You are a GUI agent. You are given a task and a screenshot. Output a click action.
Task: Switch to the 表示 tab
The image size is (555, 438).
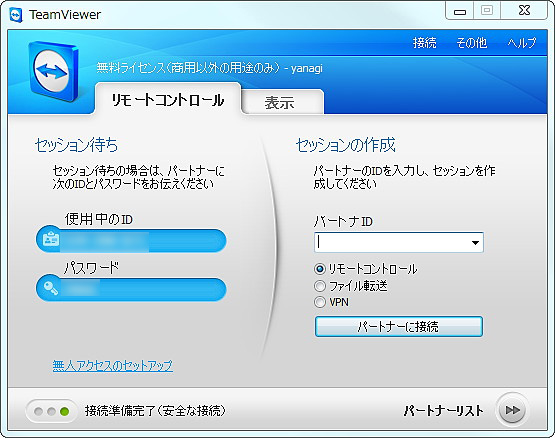point(283,102)
